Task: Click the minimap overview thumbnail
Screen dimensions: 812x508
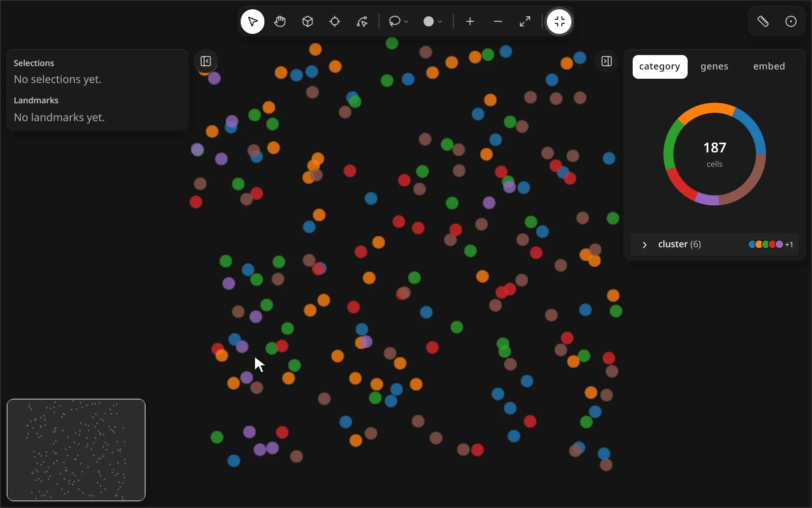Action: 76,450
